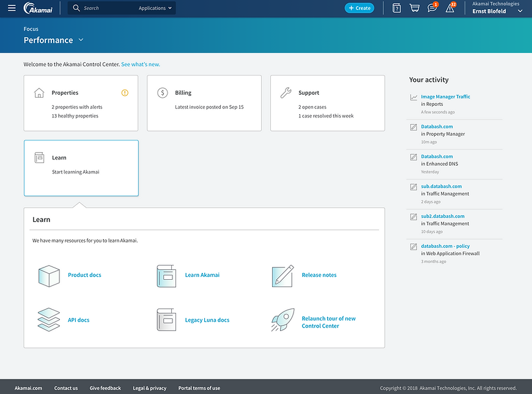This screenshot has width=532, height=394.
Task: Click edit icon beside Databash.com in Property Manager
Action: point(413,127)
